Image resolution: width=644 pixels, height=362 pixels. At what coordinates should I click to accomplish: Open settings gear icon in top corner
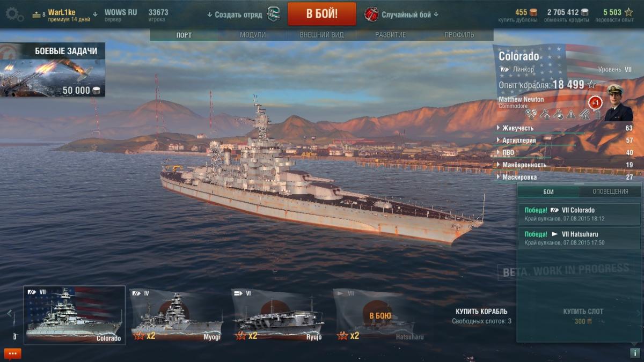14,14
